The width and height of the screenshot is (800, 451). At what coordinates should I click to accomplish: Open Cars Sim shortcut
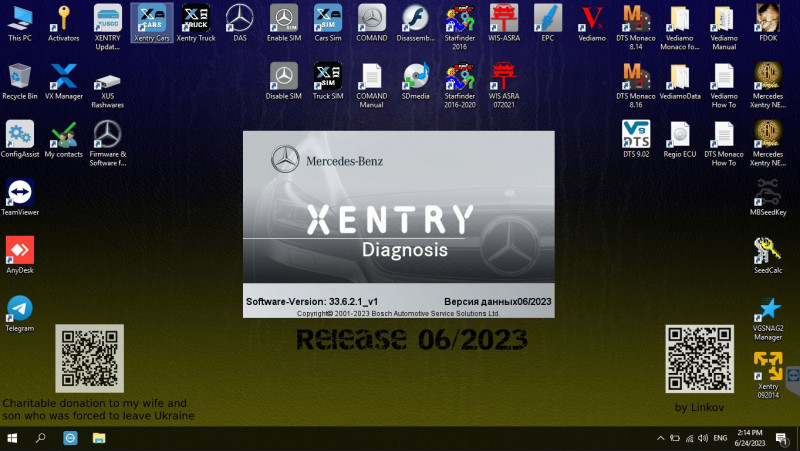point(328,23)
